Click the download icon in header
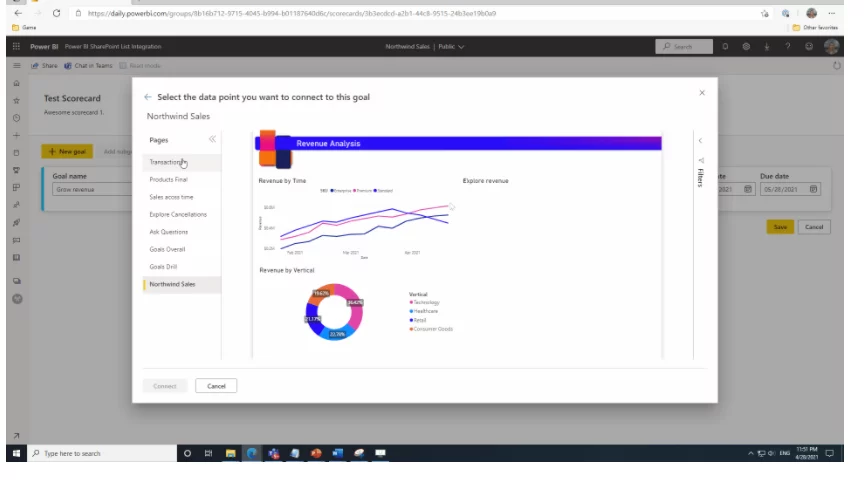 (x=767, y=46)
